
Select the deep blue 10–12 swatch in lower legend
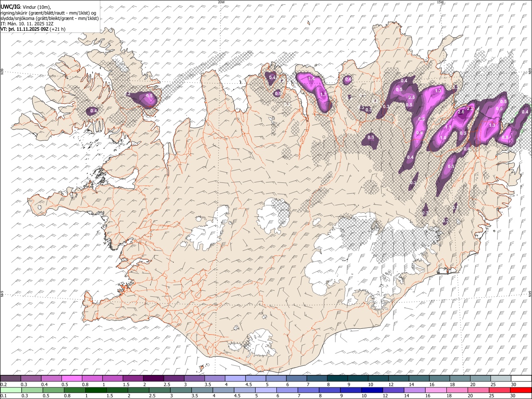(x=371, y=390)
